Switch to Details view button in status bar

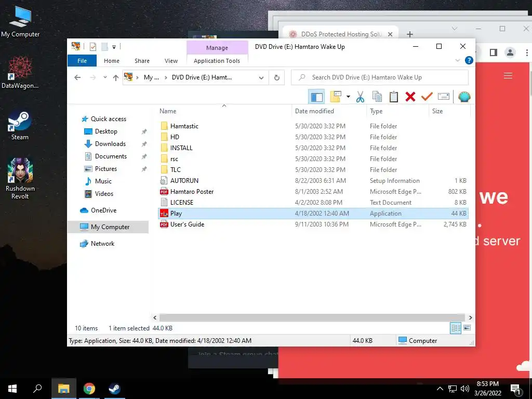456,328
